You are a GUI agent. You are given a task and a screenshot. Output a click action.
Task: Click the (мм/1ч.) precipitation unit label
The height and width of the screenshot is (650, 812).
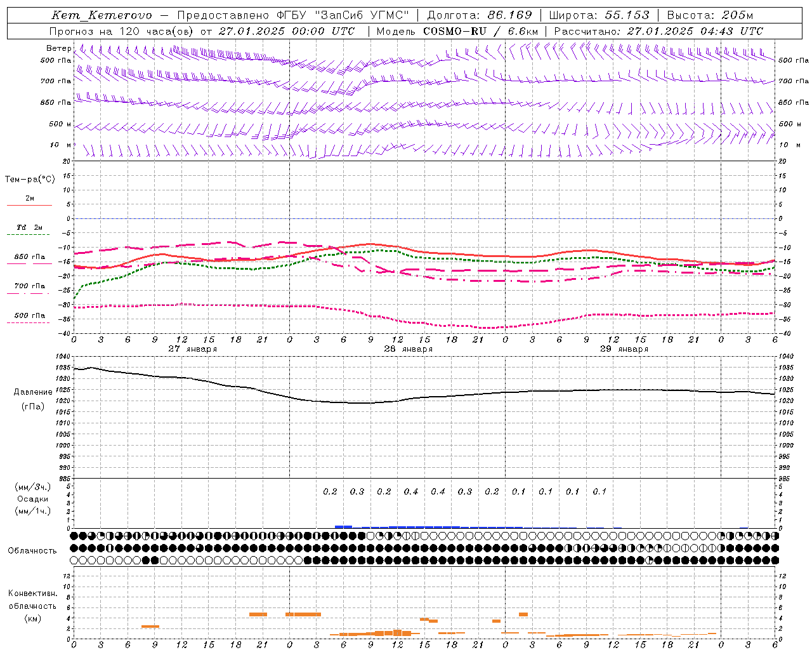point(33,511)
